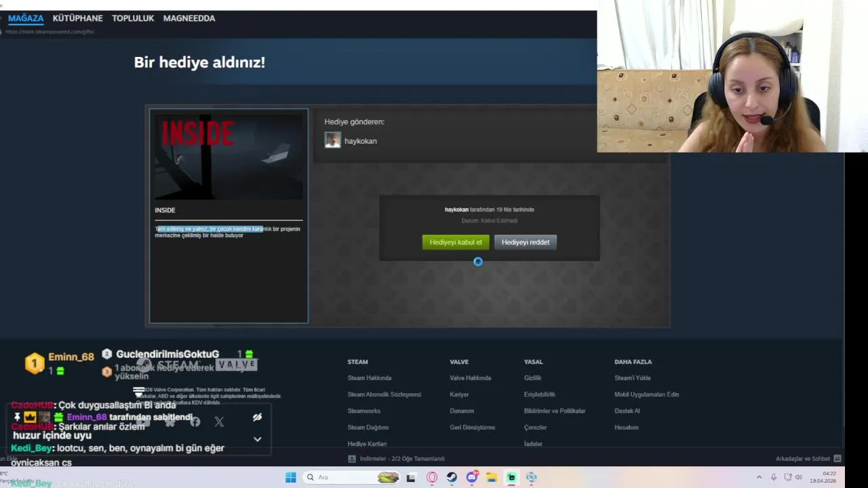Open Arkadaşlar ve Sohbet panel

[803, 459]
